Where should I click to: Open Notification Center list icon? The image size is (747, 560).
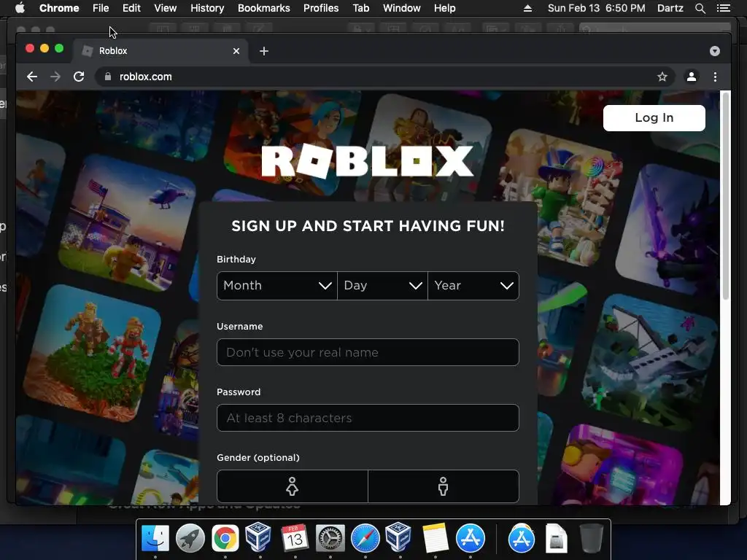click(x=723, y=8)
